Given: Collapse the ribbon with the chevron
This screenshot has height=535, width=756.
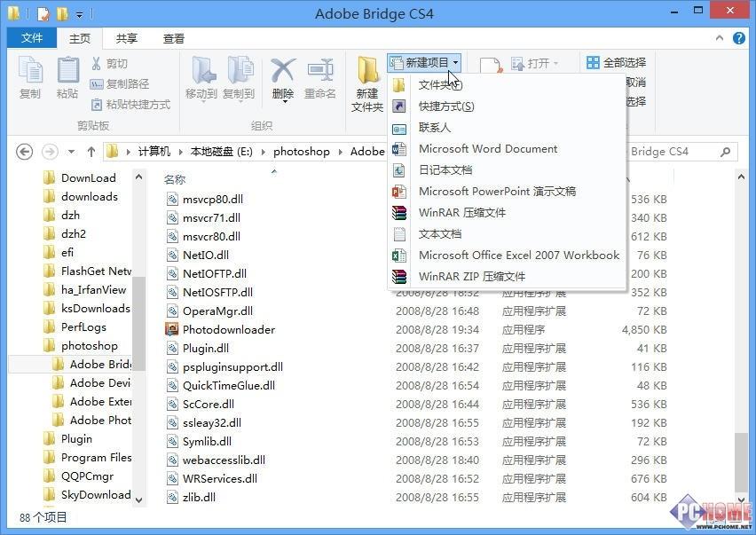Looking at the screenshot, I should [x=720, y=38].
